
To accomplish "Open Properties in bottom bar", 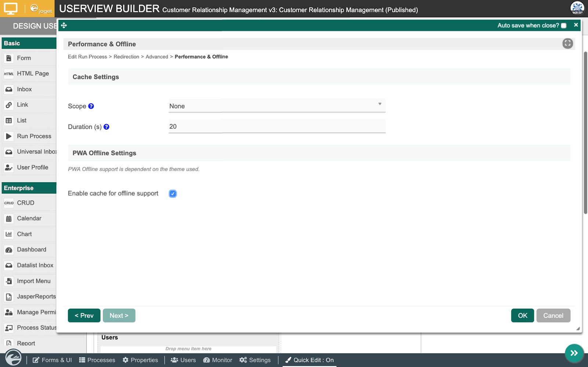I will click(x=140, y=360).
